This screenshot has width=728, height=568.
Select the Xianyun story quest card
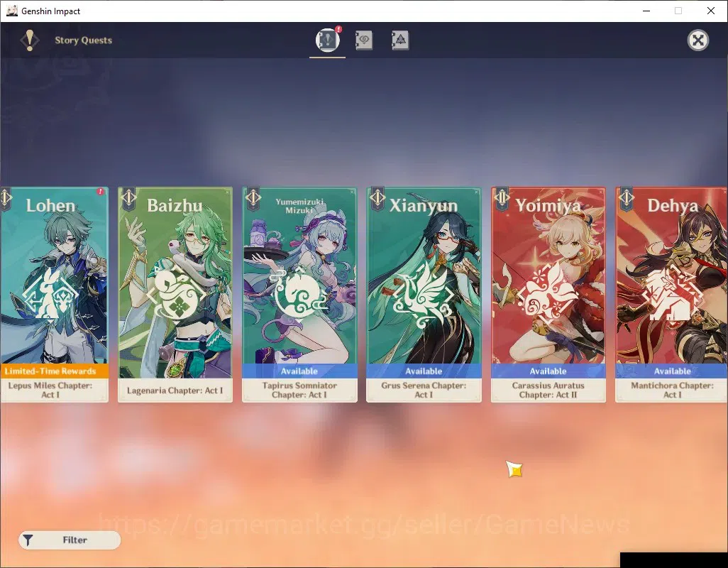[x=424, y=295]
